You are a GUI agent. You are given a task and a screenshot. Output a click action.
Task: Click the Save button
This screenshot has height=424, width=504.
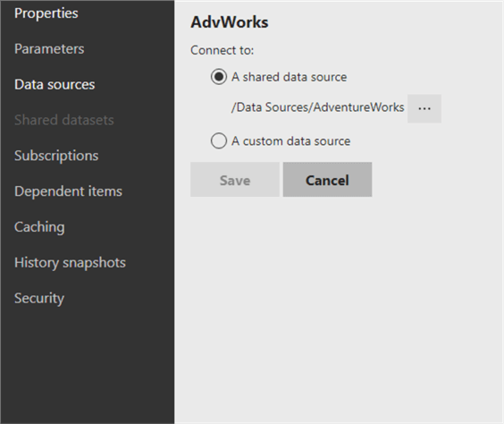click(235, 180)
